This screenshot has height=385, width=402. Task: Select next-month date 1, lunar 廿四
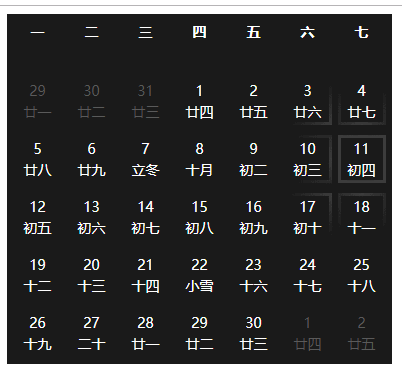[307, 333]
